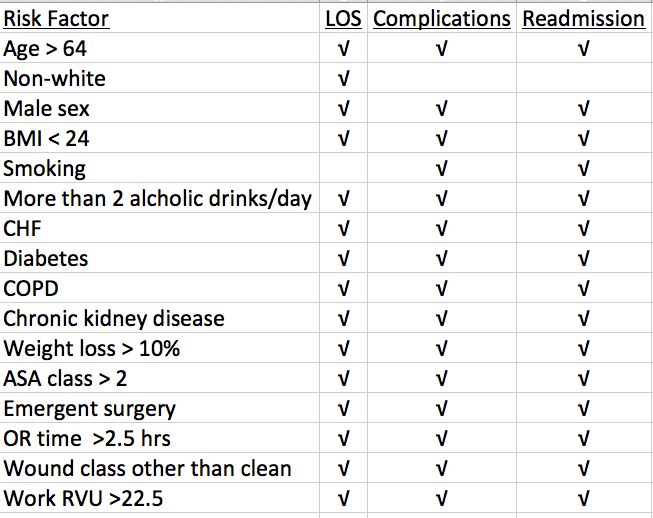The height and width of the screenshot is (518, 653).
Task: Click empty LOS cell in Smoking row
Action: tap(343, 168)
